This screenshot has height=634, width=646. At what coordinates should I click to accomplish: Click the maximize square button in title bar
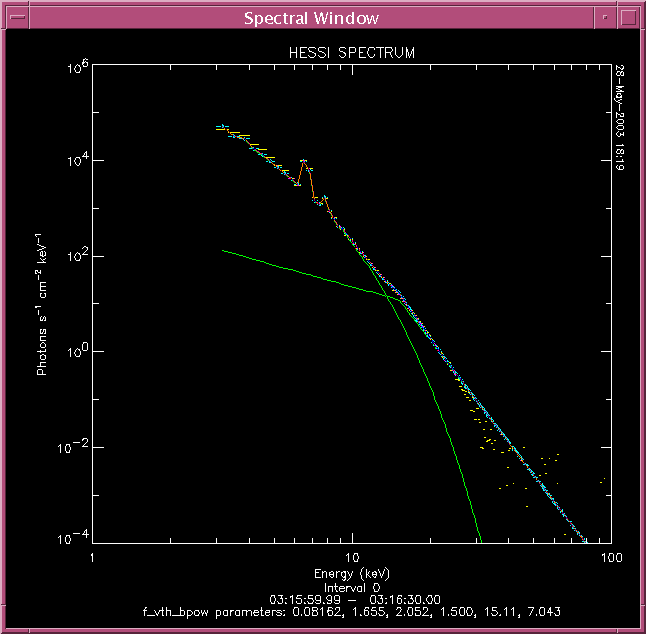[628, 18]
